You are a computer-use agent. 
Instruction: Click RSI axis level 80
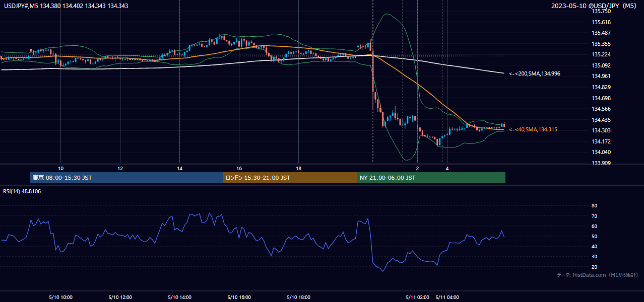coord(594,206)
